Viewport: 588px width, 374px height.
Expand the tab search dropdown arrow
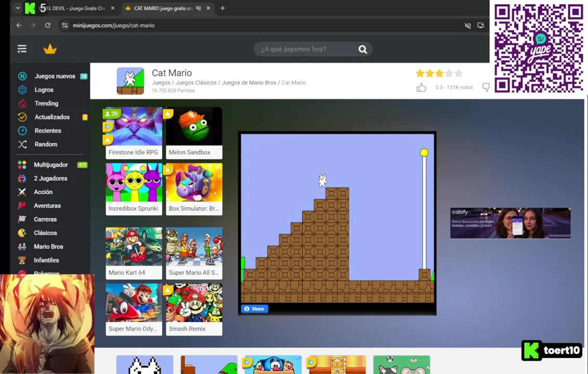click(x=18, y=8)
